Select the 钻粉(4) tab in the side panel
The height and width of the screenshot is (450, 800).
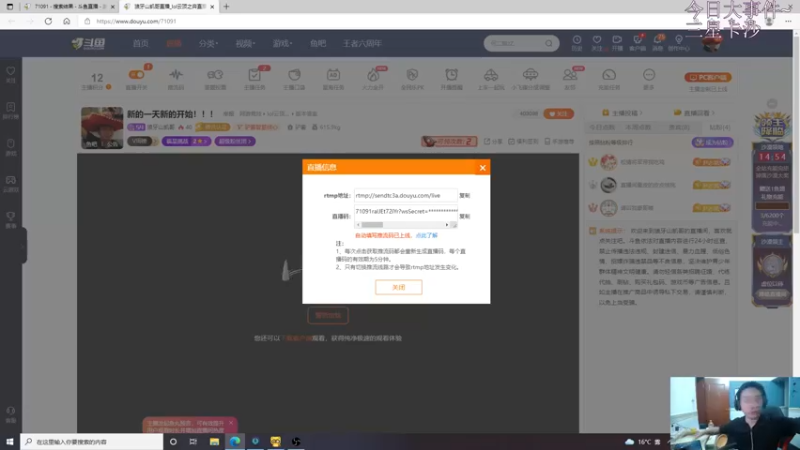coord(719,127)
